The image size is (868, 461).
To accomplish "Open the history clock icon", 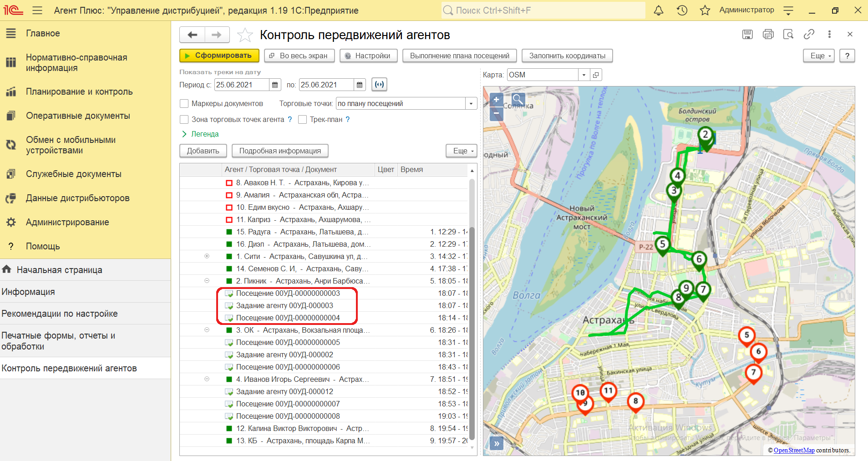I will coord(682,10).
